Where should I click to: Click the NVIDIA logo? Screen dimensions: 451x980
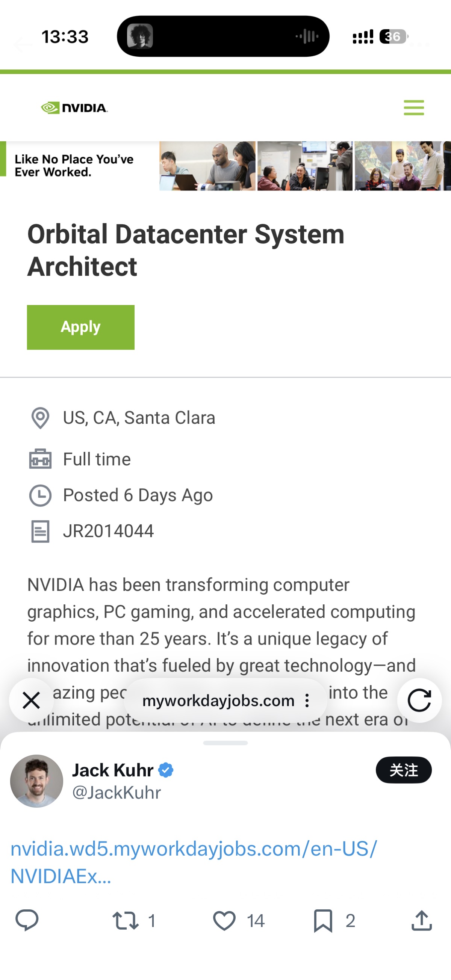74,108
